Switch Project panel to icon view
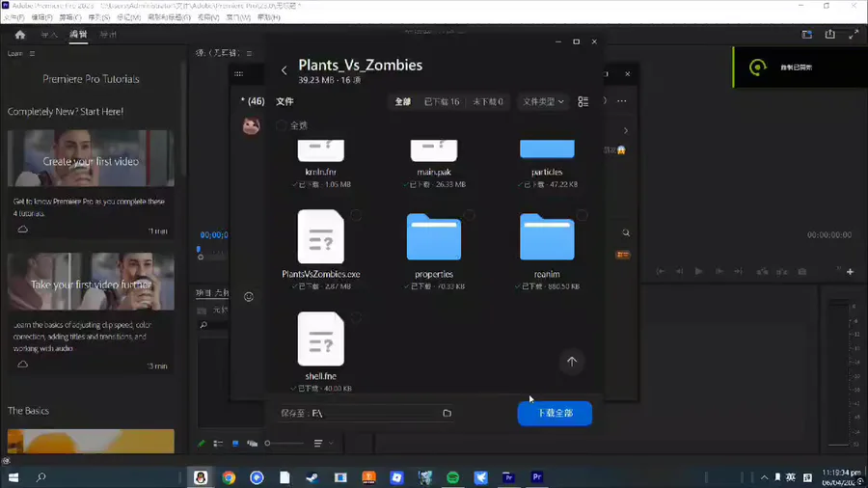This screenshot has width=868, height=488. point(235,444)
